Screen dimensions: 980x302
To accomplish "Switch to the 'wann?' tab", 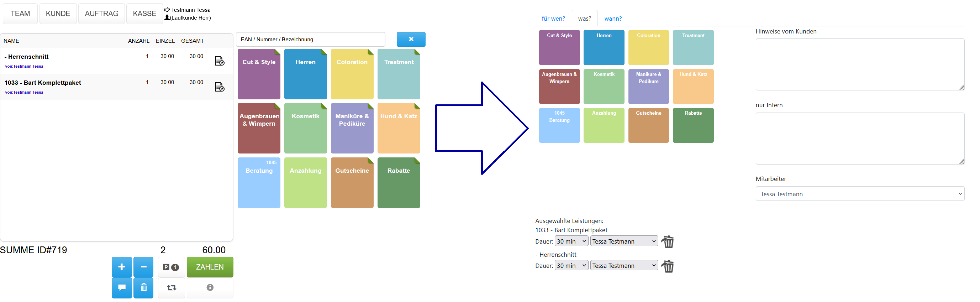I will coord(612,19).
